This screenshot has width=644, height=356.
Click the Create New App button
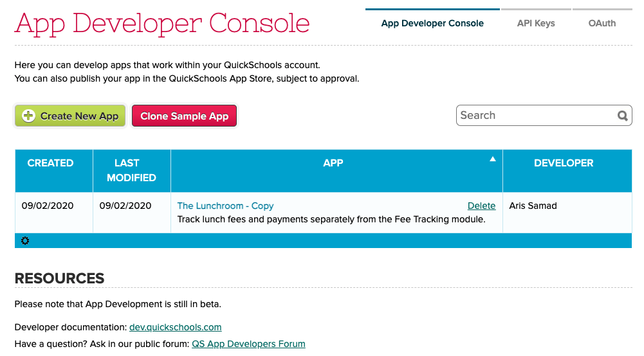[x=70, y=116]
